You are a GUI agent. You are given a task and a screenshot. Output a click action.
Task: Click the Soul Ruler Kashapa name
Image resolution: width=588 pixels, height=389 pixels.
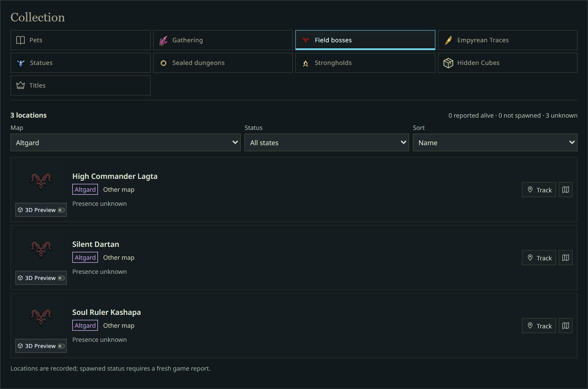click(x=107, y=312)
